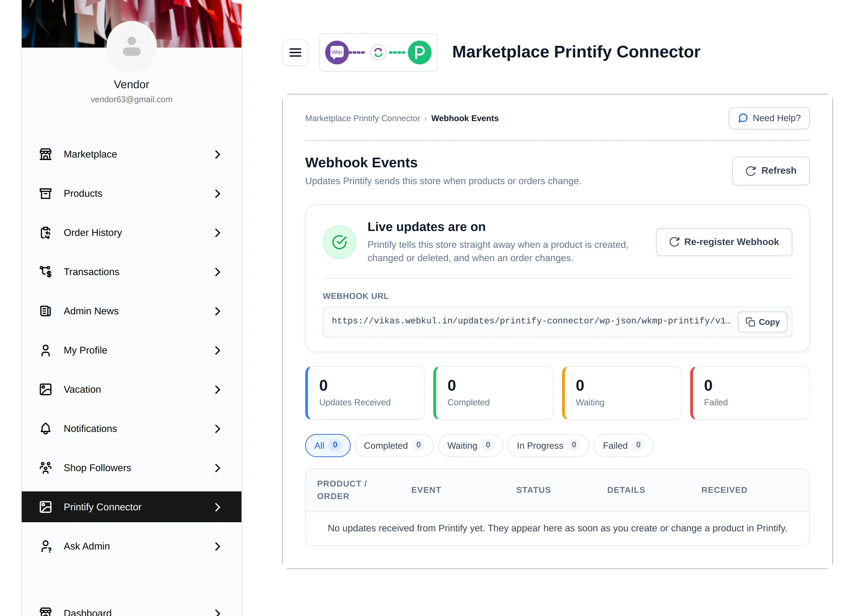Expand the Ask Admin chevron
The width and height of the screenshot is (854, 616).
(217, 546)
